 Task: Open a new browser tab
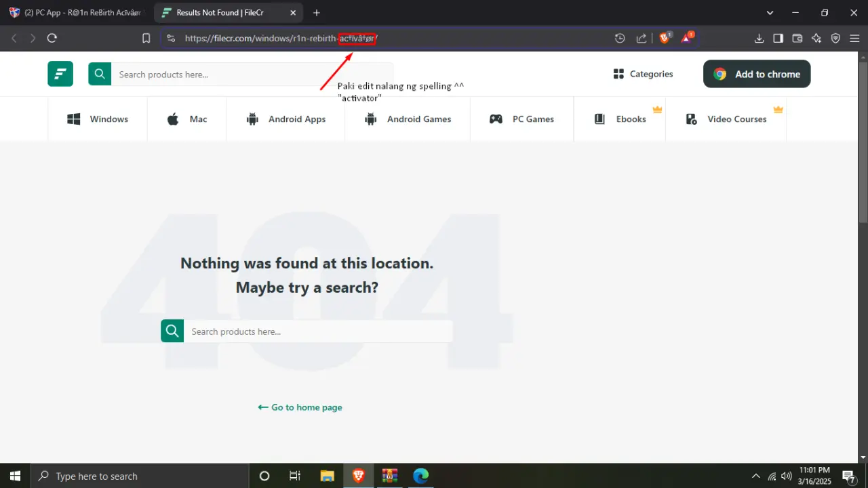click(x=316, y=13)
